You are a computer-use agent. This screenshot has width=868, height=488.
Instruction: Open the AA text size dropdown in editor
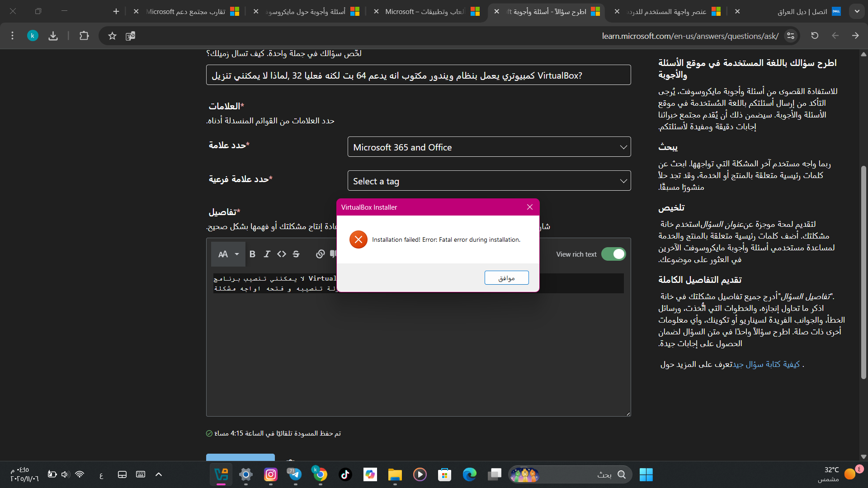[228, 254]
